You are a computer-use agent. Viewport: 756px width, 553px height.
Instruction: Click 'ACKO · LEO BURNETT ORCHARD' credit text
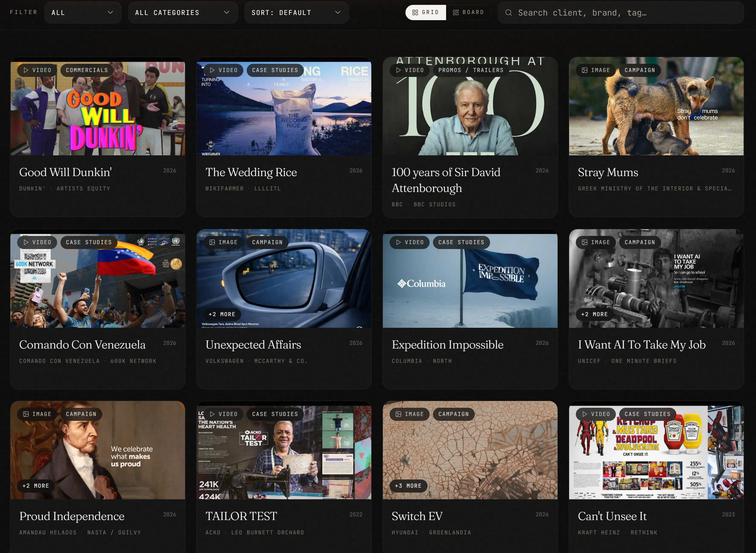[x=255, y=532]
